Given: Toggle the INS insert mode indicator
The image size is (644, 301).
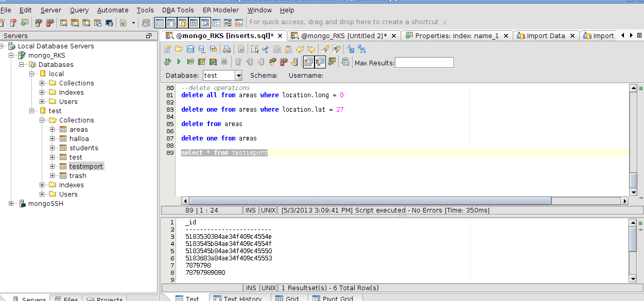Looking at the screenshot, I should tap(251, 210).
